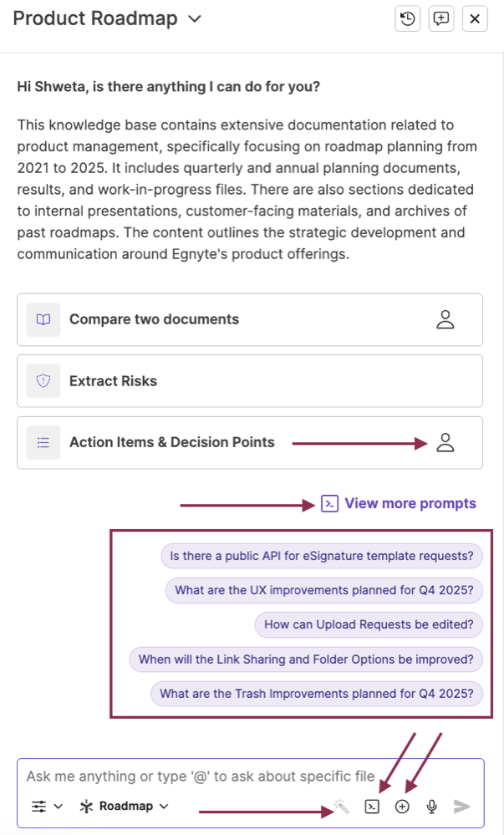This screenshot has height=835, width=504.
Task: Open the chat history icon
Action: tap(407, 18)
